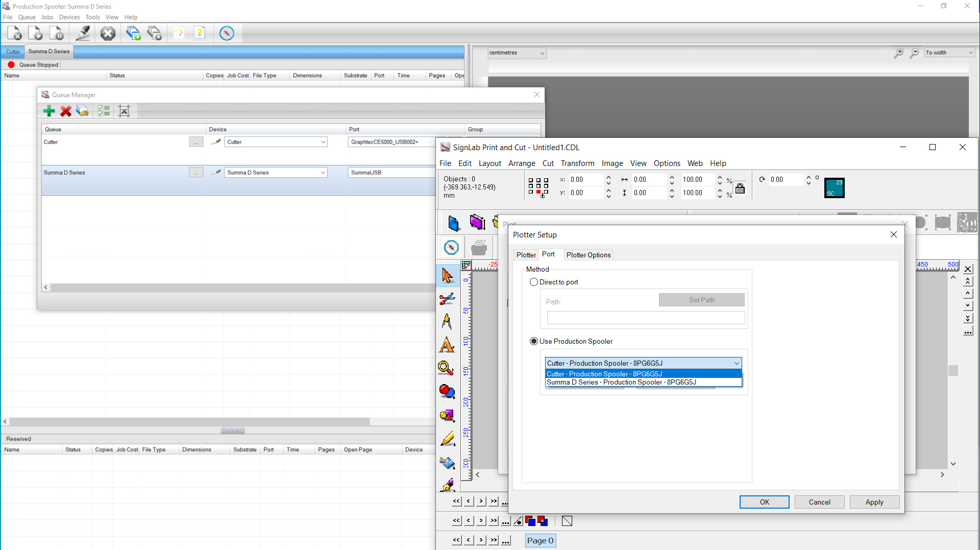Increase rotation angle with the up stepper
Screen dimensions: 980x550
[x=808, y=177]
